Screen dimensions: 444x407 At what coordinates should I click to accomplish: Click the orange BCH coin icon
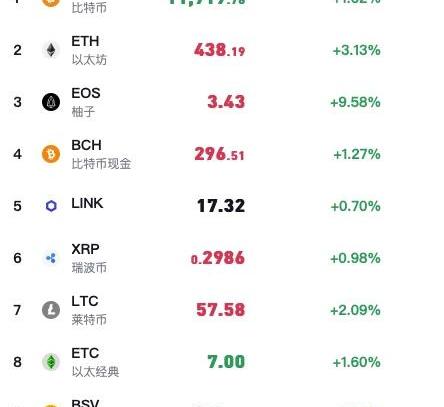tap(51, 154)
